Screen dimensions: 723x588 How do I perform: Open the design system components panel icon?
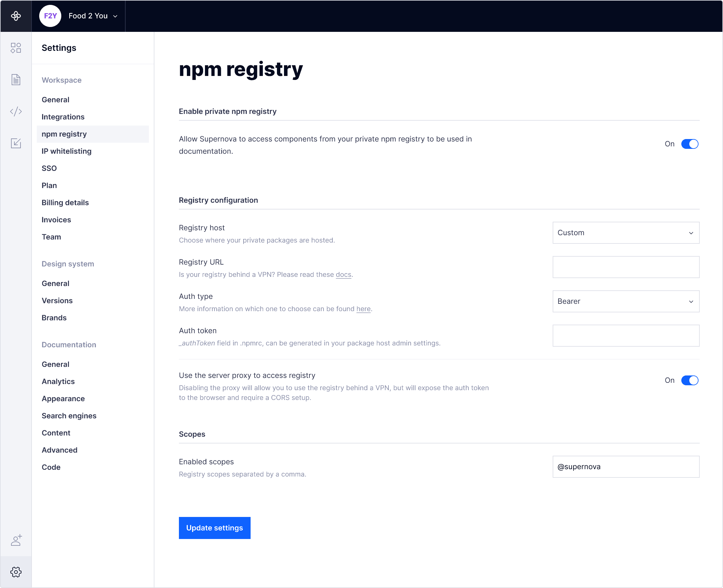coord(16,47)
